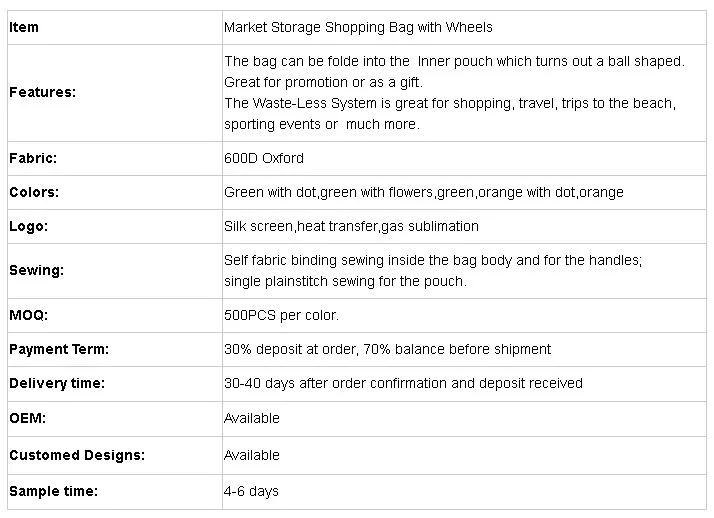Screen dimensions: 714x518
Task: Click "Available" in the OEM row
Action: [x=252, y=418]
